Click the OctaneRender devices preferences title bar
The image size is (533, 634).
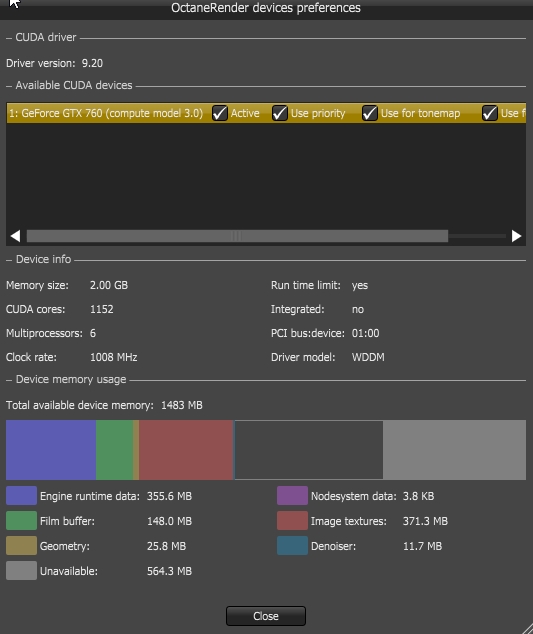point(266,8)
